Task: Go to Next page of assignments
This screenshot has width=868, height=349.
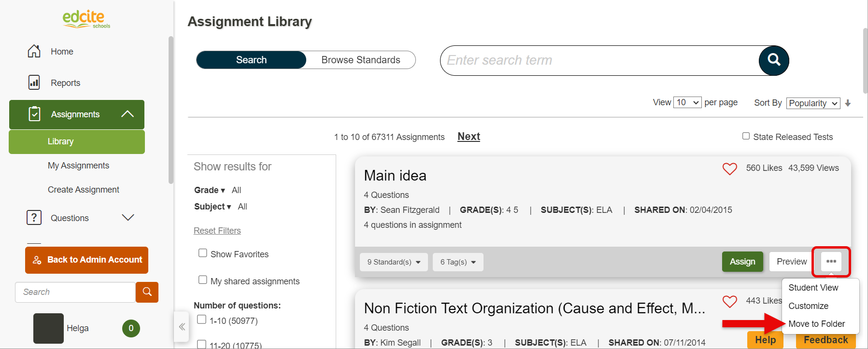Action: tap(469, 137)
